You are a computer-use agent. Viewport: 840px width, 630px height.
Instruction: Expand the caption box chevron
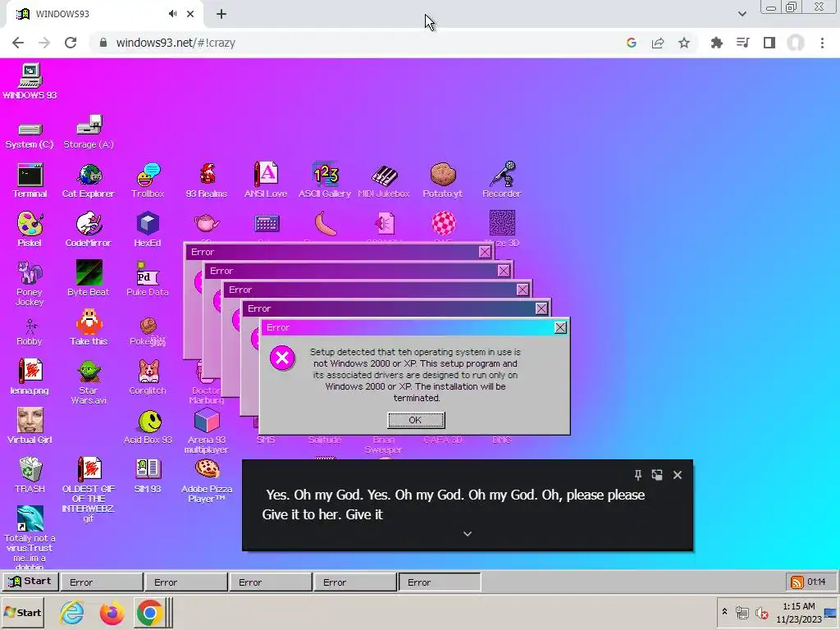click(x=467, y=533)
